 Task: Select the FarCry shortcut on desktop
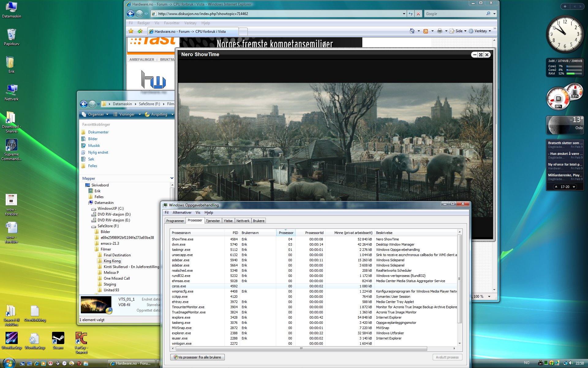(81, 343)
